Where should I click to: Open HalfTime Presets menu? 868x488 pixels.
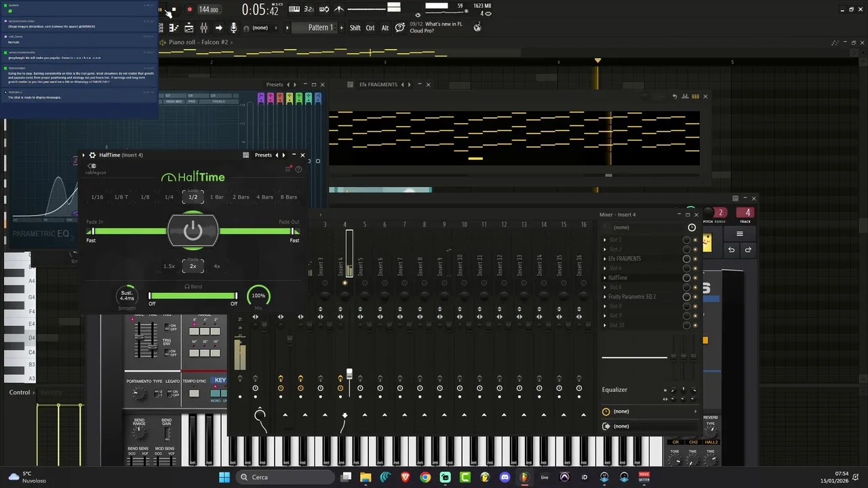[263, 155]
